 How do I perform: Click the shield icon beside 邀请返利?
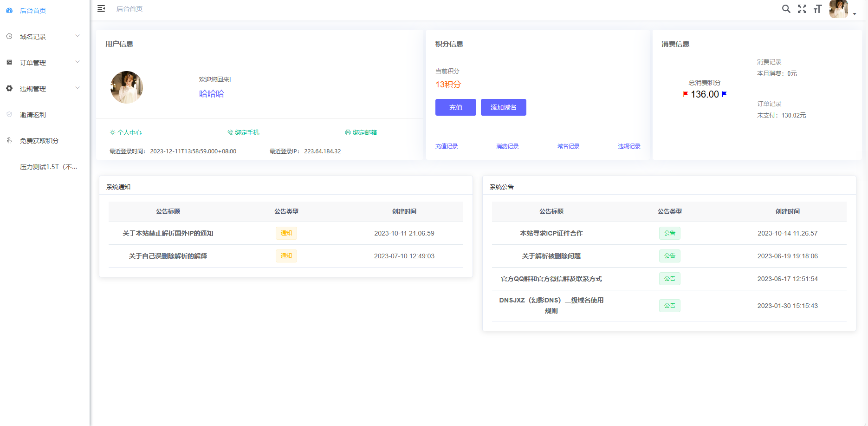click(x=9, y=114)
